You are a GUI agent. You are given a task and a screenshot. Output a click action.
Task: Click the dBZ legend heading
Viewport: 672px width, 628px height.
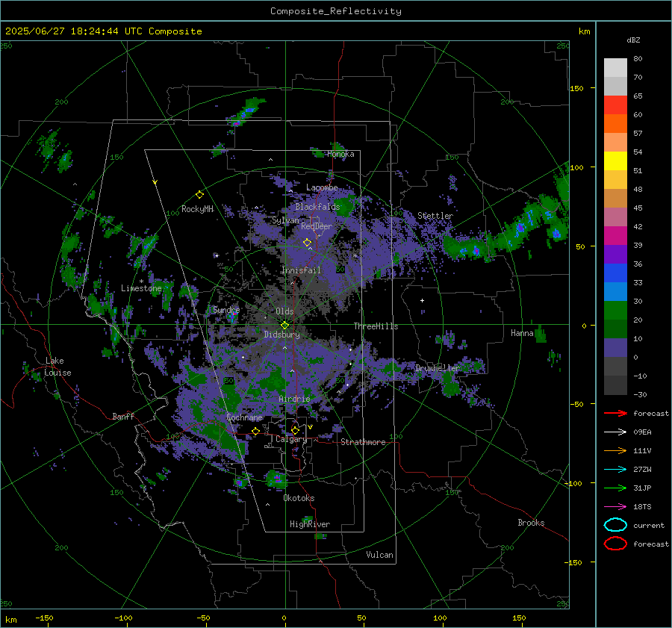coord(633,40)
